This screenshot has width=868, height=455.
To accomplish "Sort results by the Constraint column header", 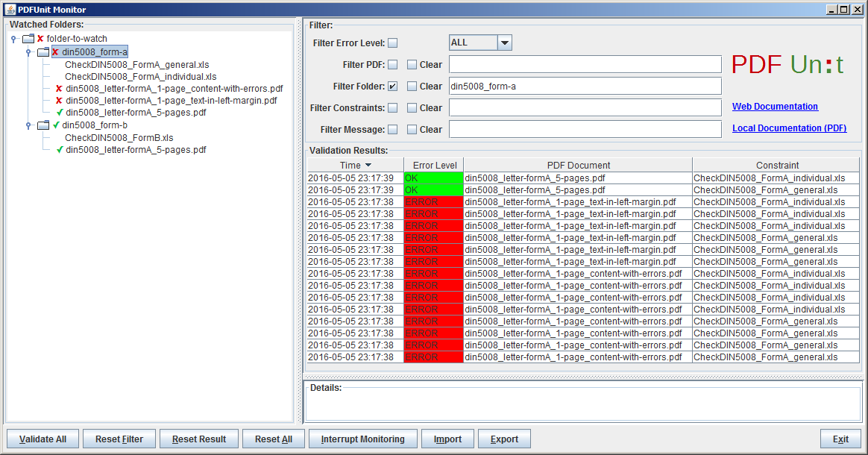I will point(777,166).
